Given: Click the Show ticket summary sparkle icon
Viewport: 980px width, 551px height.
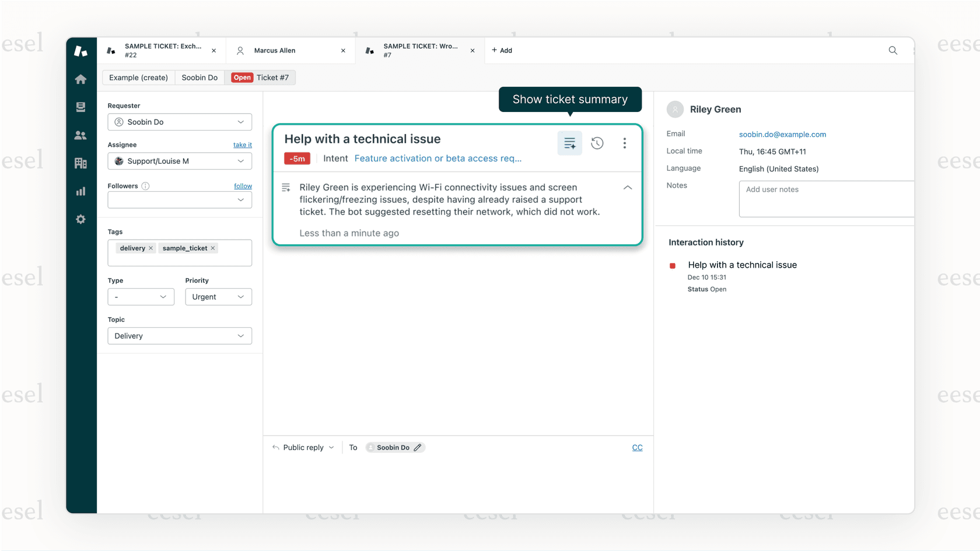Looking at the screenshot, I should click(x=569, y=143).
